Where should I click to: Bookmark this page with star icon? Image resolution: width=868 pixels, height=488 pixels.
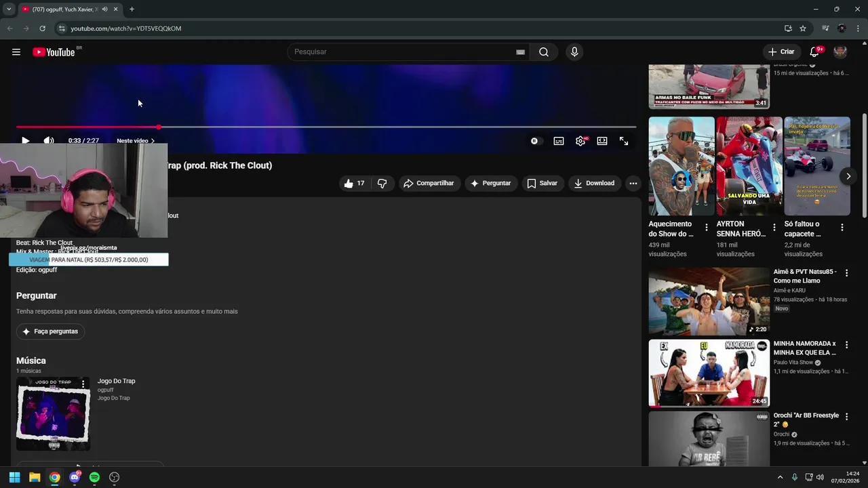point(803,28)
